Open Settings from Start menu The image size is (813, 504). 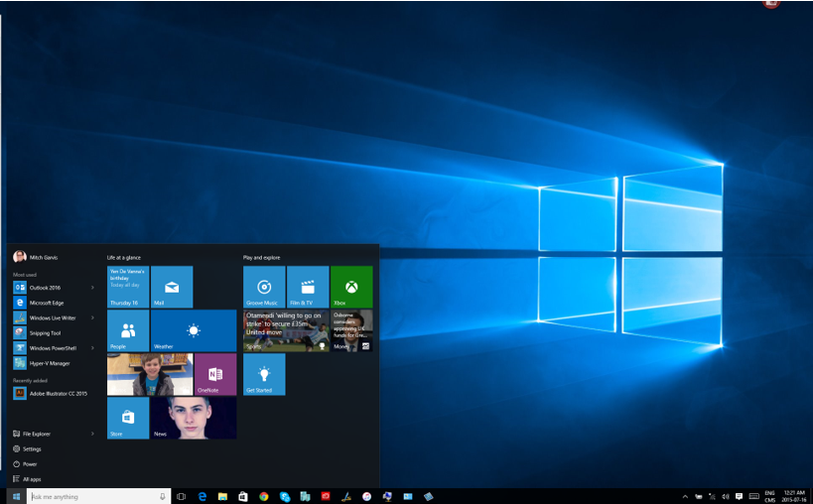click(33, 448)
